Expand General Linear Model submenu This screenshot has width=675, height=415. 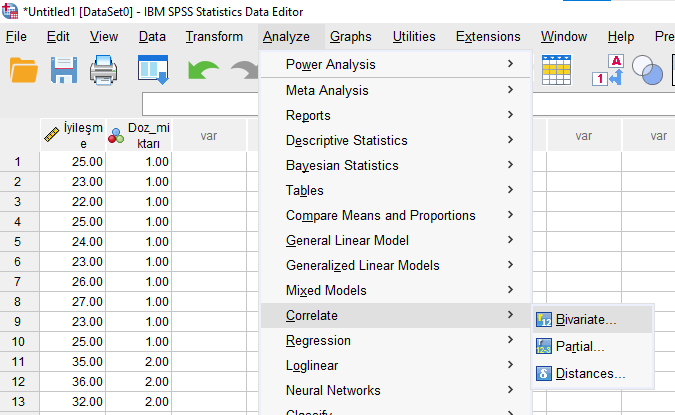point(396,240)
